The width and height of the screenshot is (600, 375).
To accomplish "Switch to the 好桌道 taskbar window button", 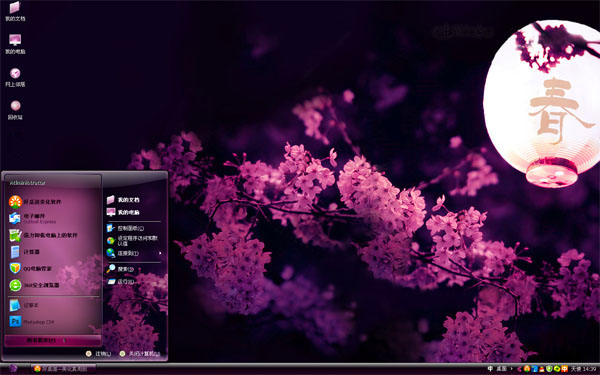I will pyautogui.click(x=63, y=369).
